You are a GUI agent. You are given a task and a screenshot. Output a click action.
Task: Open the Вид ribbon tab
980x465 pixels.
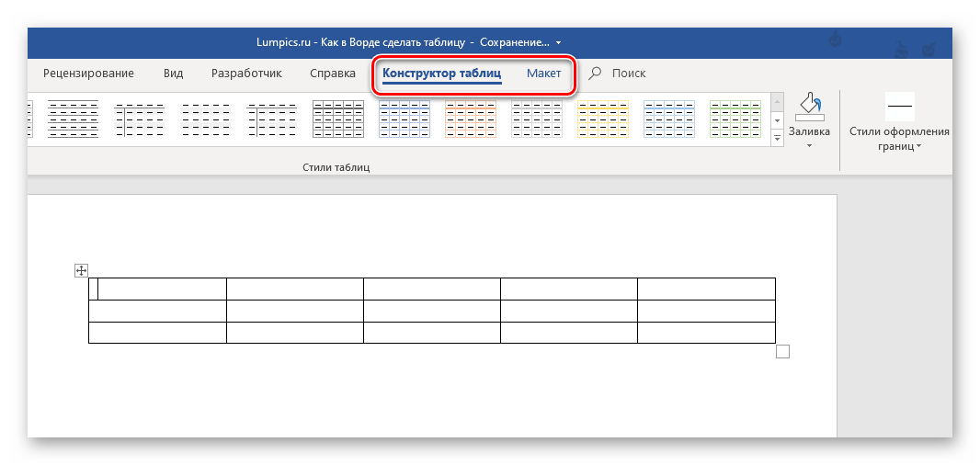pyautogui.click(x=173, y=74)
